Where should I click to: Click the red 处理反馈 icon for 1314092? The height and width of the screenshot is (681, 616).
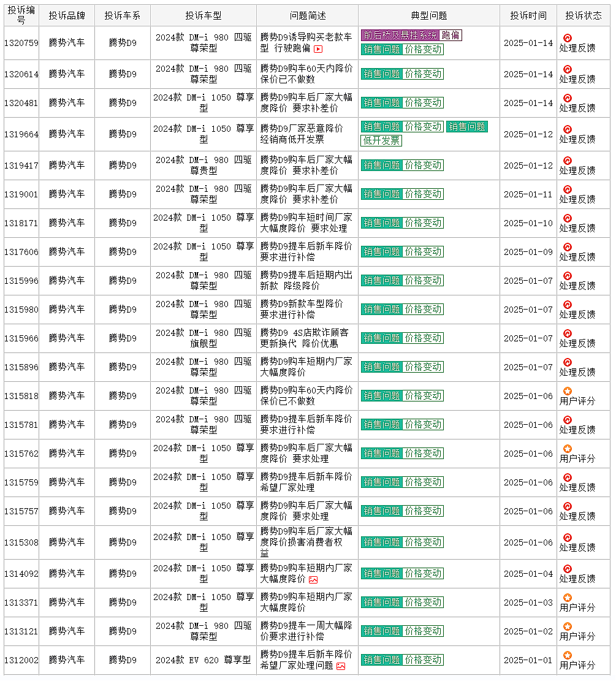pos(568,568)
